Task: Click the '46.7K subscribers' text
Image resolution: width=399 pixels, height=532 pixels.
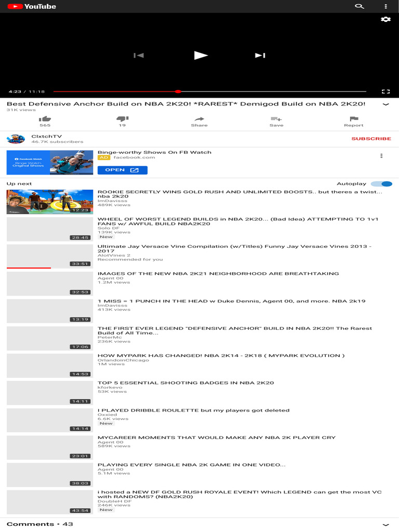Action: tap(57, 142)
